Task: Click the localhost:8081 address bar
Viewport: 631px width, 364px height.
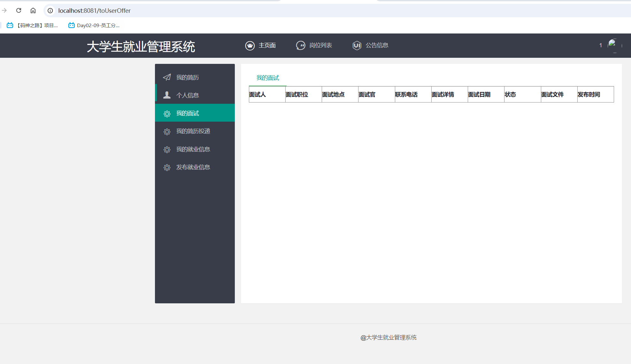Action: pos(94,11)
